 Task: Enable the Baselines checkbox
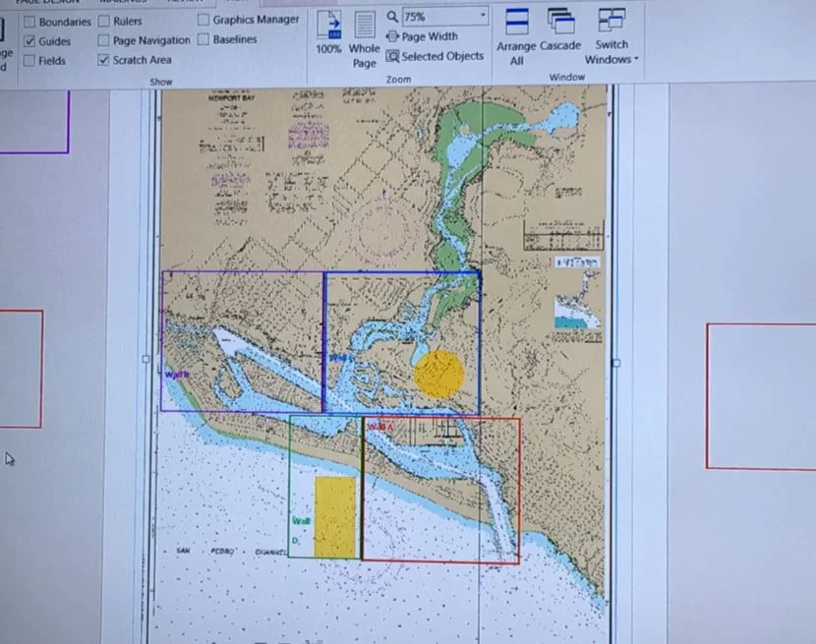coord(201,39)
